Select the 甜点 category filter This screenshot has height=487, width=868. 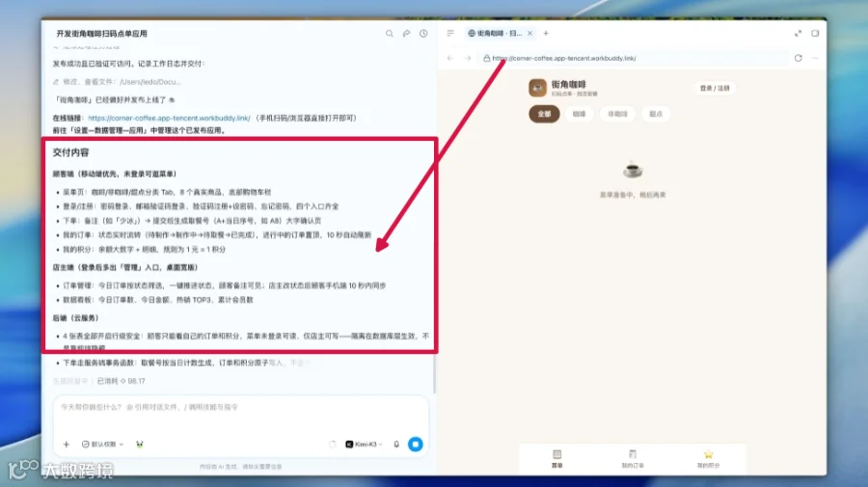[656, 114]
